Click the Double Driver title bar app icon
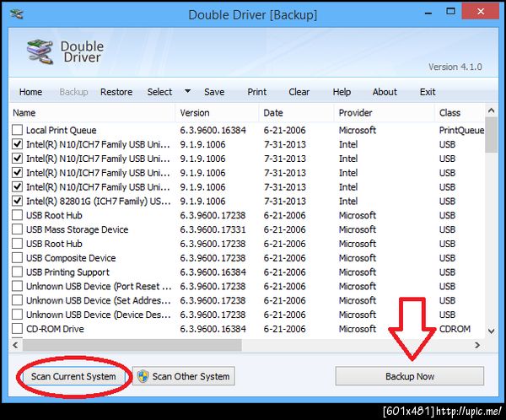The image size is (506, 420). 16,13
